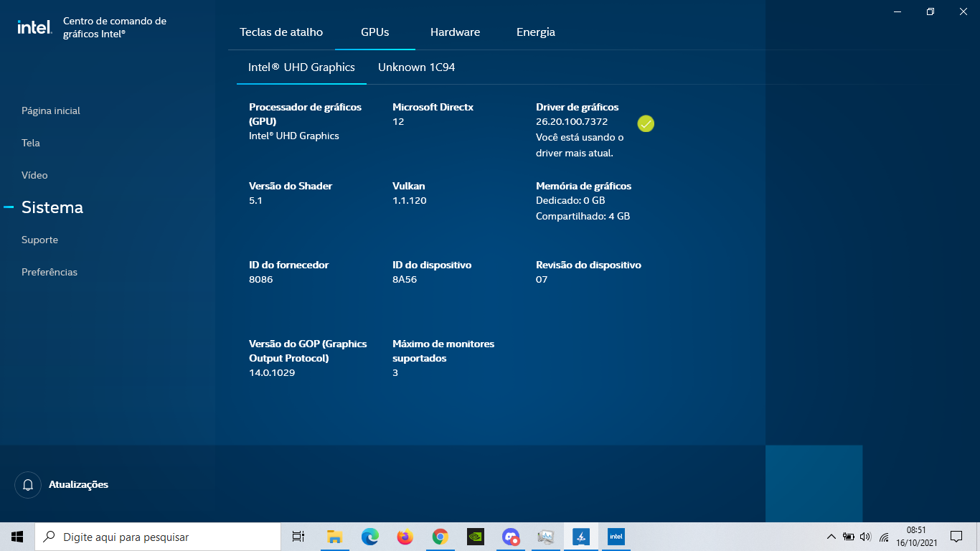Click the Microsoft Directx heading

coord(433,107)
